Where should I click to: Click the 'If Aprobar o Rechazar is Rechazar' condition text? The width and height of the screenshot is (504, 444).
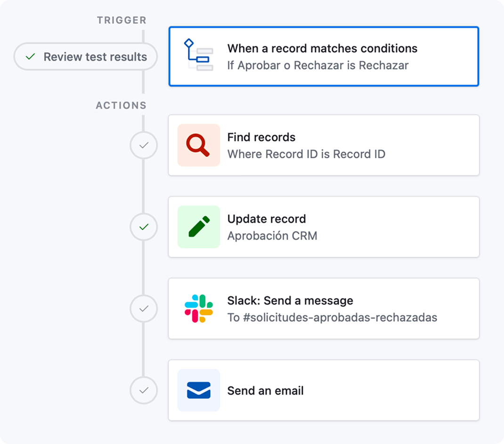tap(317, 65)
